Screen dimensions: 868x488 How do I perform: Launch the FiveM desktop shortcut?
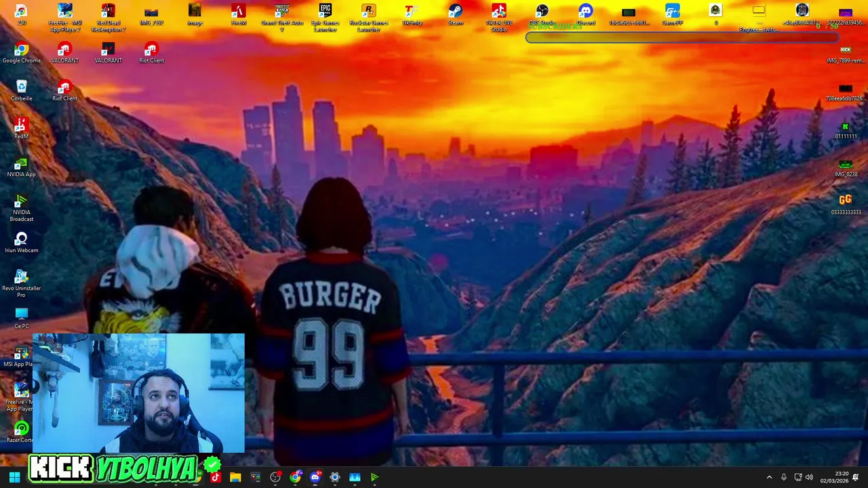click(238, 15)
